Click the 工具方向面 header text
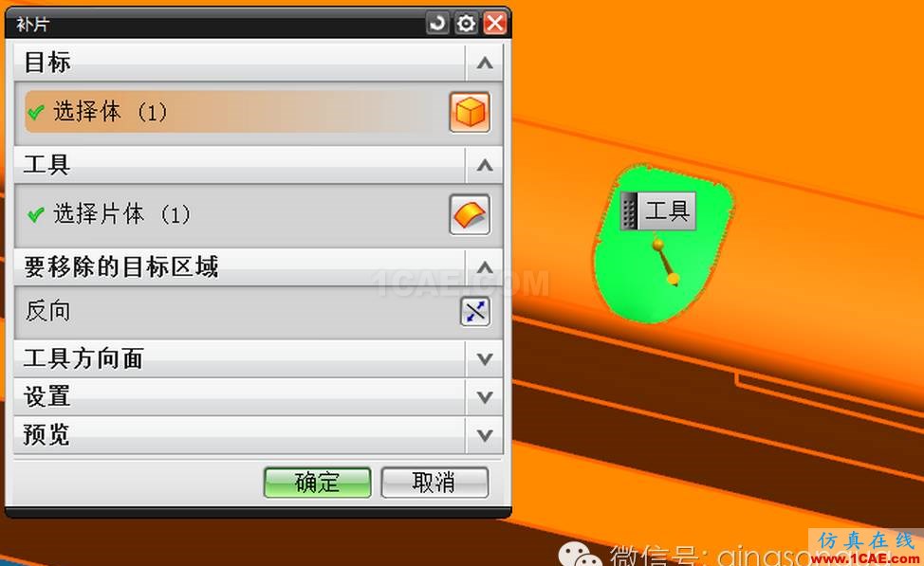Screen dimensions: 924x566 pyautogui.click(x=83, y=358)
